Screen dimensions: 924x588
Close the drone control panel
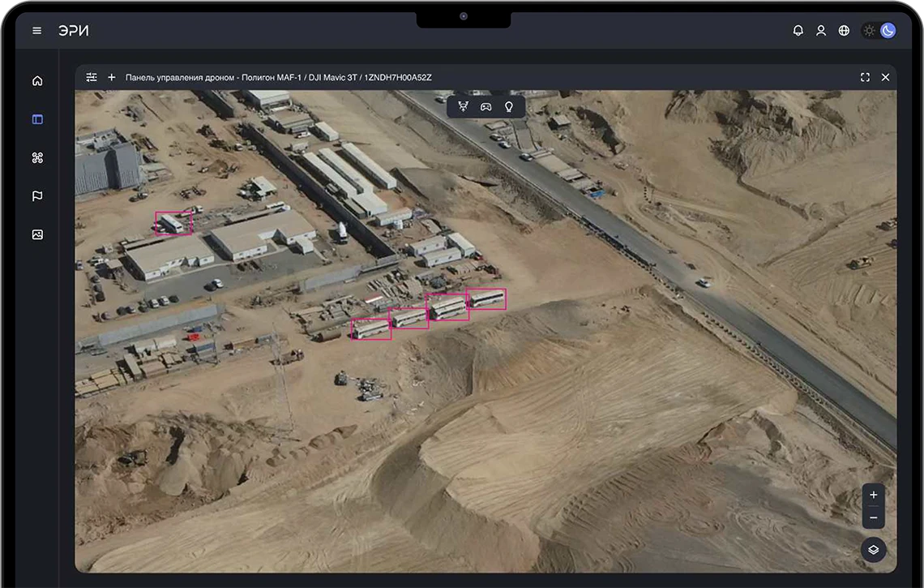(885, 77)
